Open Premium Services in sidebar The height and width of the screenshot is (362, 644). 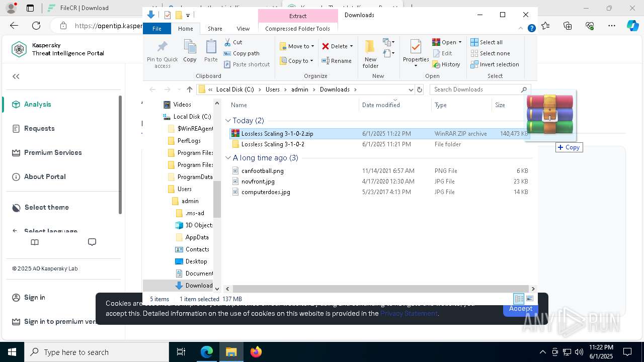[53, 152]
